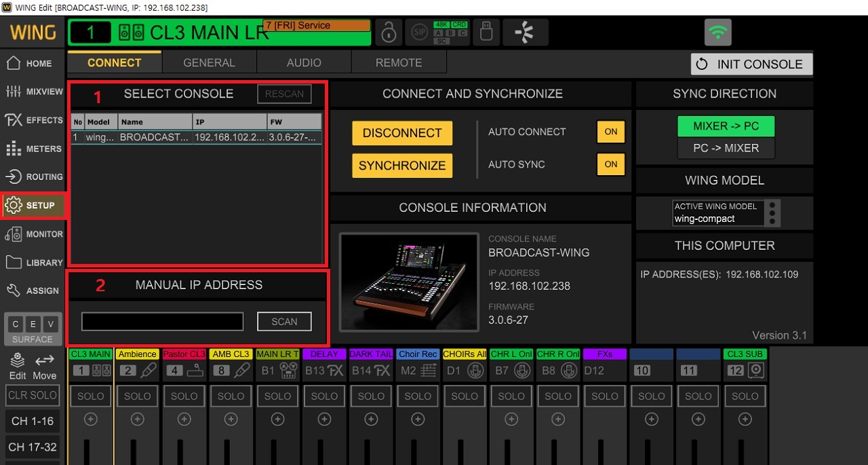Viewport: 868px width, 465px height.
Task: Toggle SOLO on CL3 MAIN strip
Action: (x=91, y=396)
